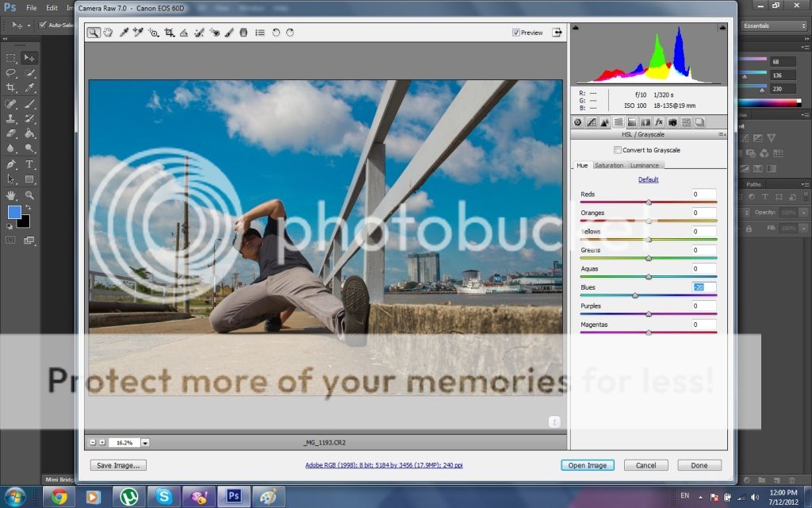This screenshot has width=812, height=508.
Task: Open uTorrent from the taskbar
Action: [129, 497]
